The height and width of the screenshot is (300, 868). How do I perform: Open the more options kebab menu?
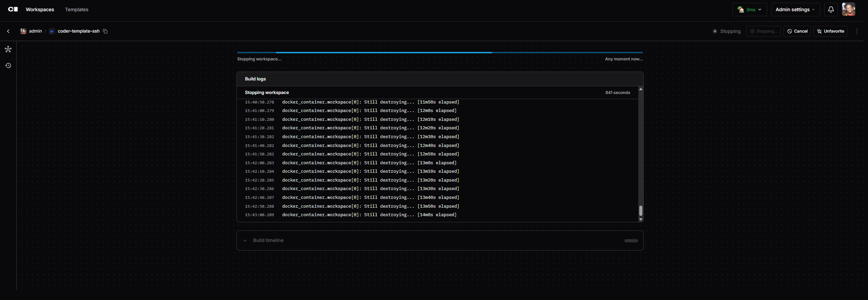[857, 31]
